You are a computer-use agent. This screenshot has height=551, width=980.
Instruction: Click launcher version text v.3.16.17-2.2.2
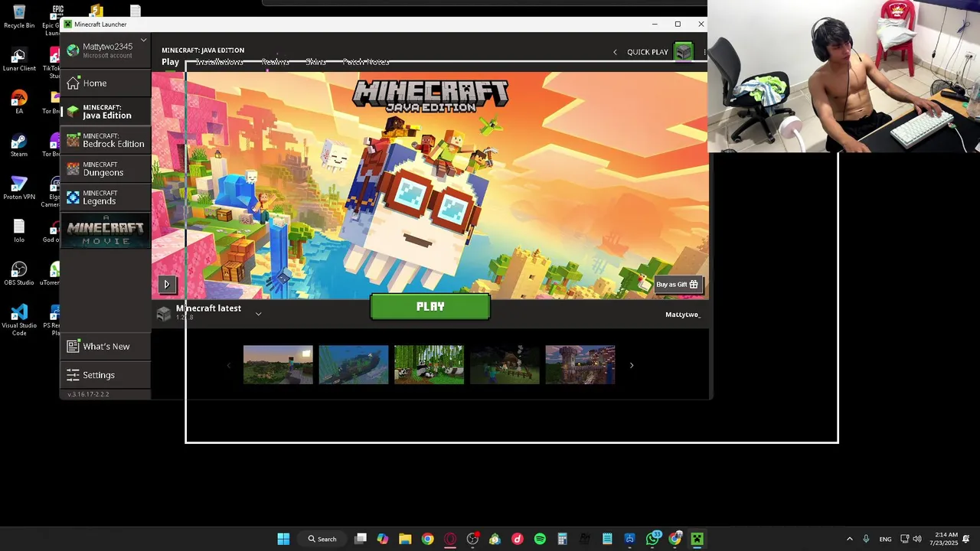pyautogui.click(x=89, y=394)
